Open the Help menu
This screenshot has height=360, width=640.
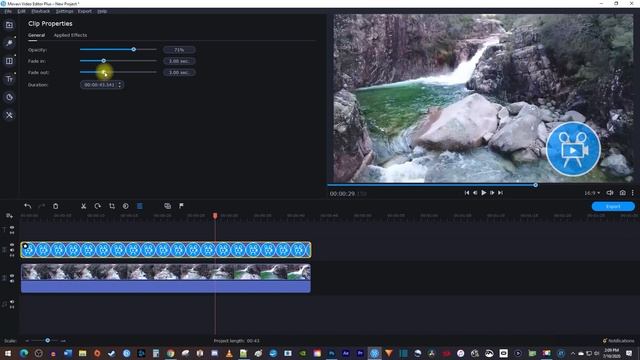102,11
